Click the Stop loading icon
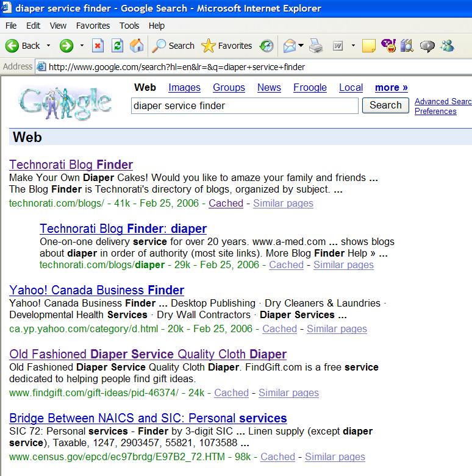 (98, 46)
